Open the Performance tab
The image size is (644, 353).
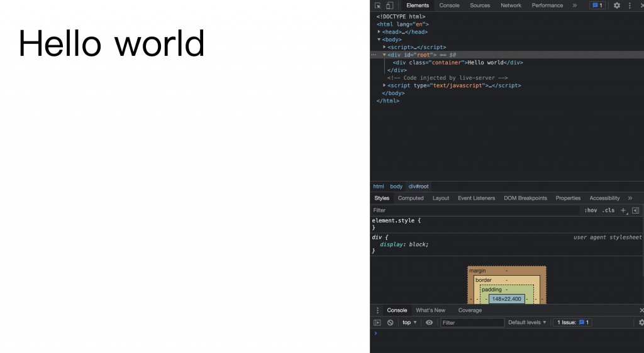pos(547,5)
